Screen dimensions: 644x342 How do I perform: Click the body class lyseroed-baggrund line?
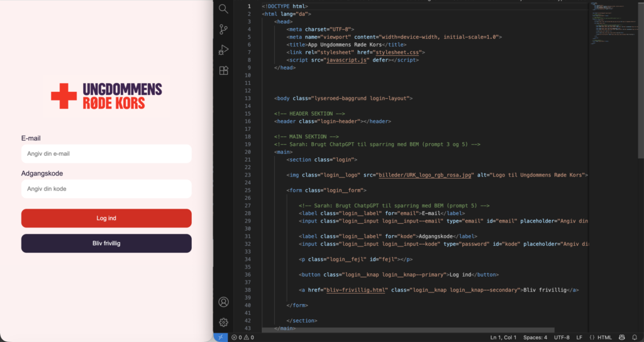tap(343, 98)
